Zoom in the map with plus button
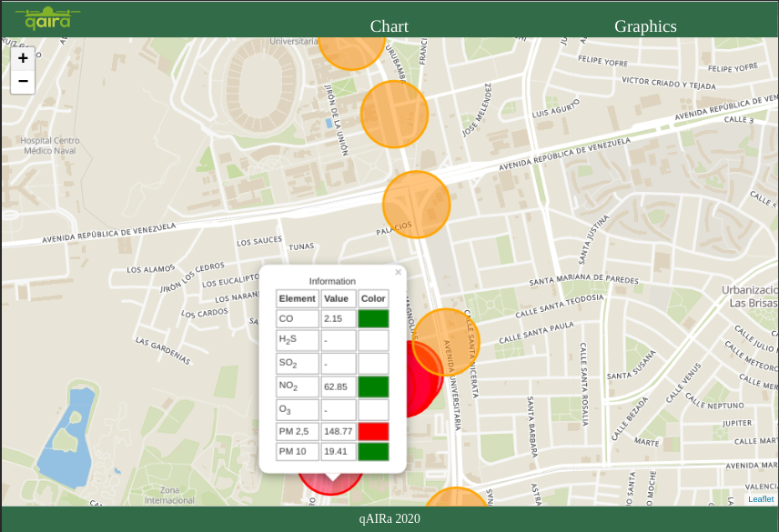The height and width of the screenshot is (532, 779). point(23,58)
